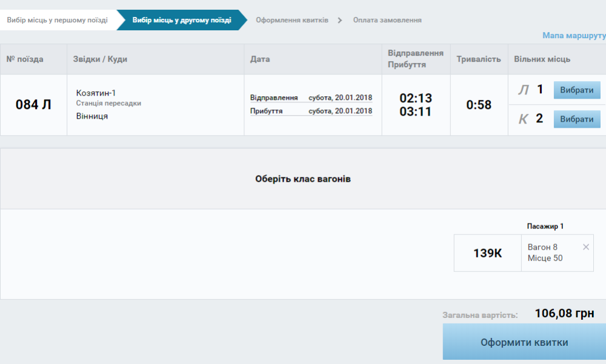Select Л class with Вибрати button
606x364 pixels.
(x=576, y=90)
